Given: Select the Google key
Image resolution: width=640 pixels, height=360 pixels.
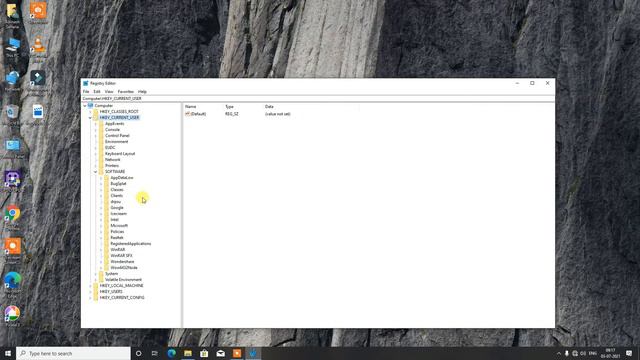Looking at the screenshot, I should 117,208.
